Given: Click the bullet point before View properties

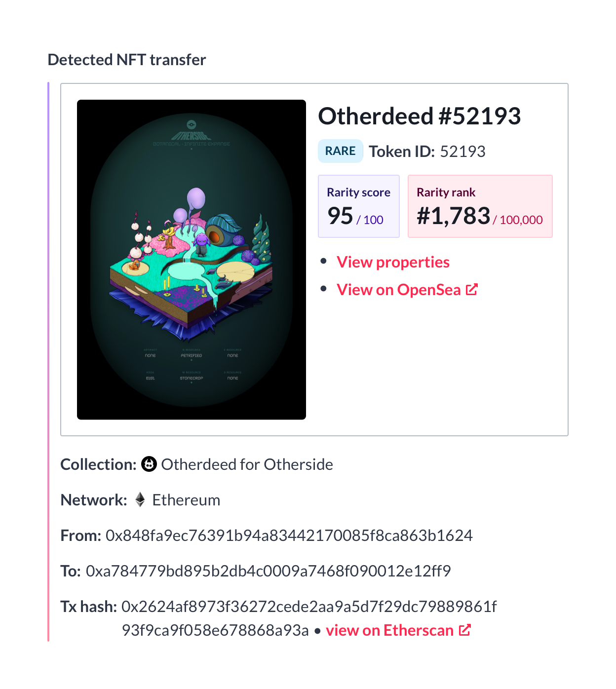Looking at the screenshot, I should [x=323, y=261].
